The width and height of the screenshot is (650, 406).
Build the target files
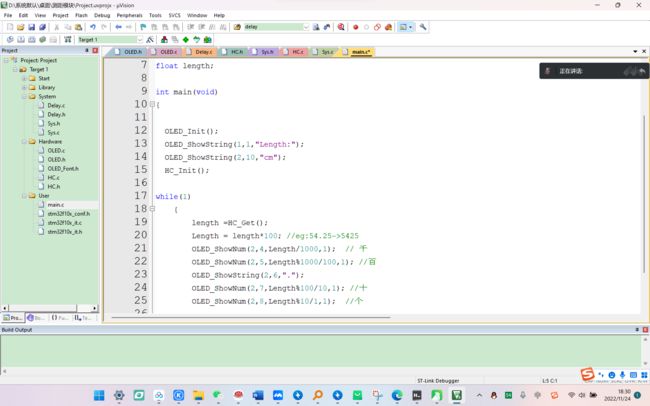(x=21, y=39)
